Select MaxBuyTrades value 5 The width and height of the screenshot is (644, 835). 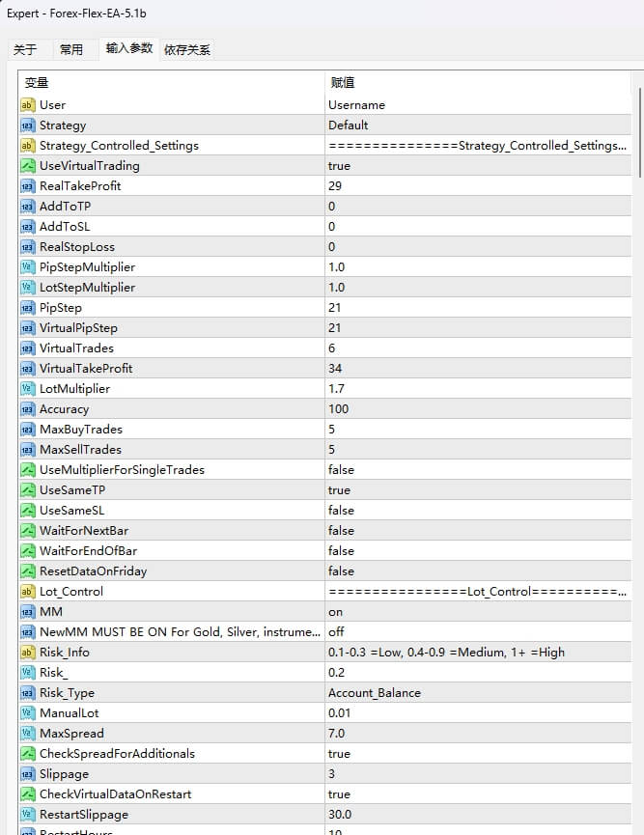tap(478, 430)
